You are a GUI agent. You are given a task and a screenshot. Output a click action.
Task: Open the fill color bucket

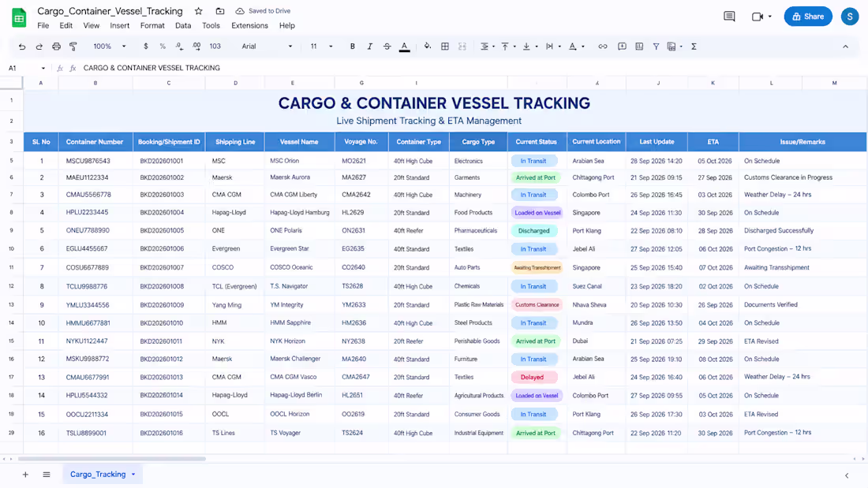[x=428, y=47]
